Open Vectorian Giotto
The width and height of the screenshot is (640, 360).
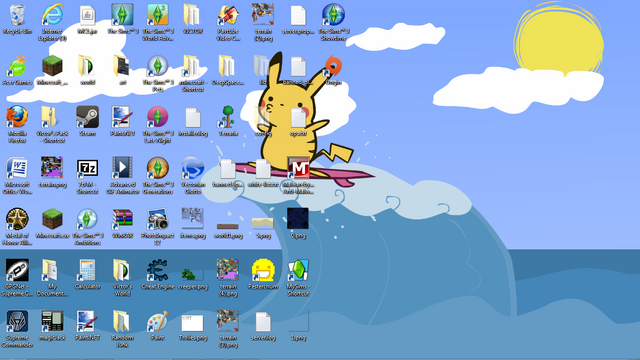193,169
